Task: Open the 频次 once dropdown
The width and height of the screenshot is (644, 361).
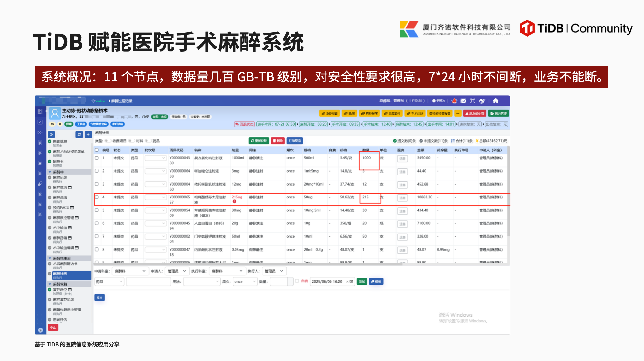Action: pos(245,281)
